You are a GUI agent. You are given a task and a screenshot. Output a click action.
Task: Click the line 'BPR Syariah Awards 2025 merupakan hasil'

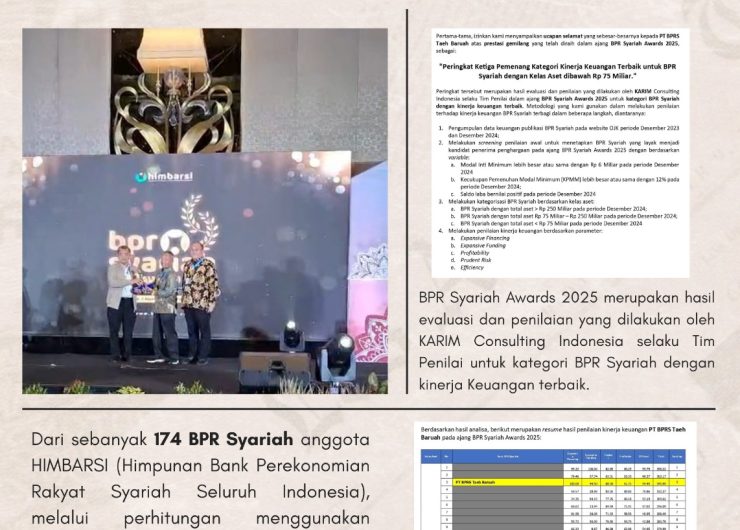(567, 298)
